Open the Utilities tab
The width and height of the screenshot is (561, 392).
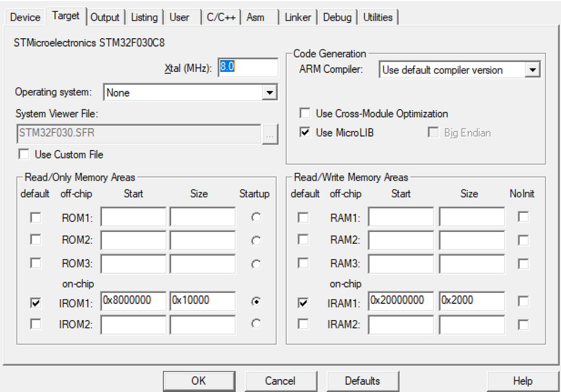point(378,17)
